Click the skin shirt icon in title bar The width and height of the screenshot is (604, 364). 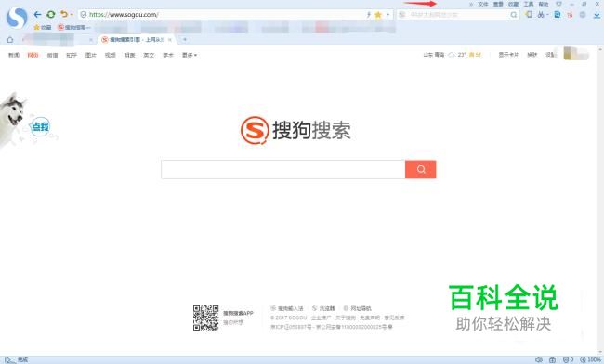click(558, 4)
